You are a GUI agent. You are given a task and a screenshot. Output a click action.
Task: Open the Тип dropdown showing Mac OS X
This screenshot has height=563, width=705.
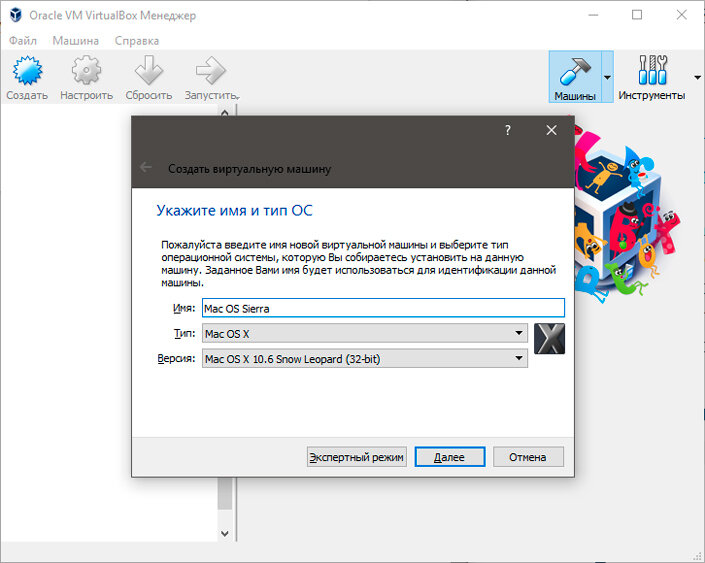365,333
